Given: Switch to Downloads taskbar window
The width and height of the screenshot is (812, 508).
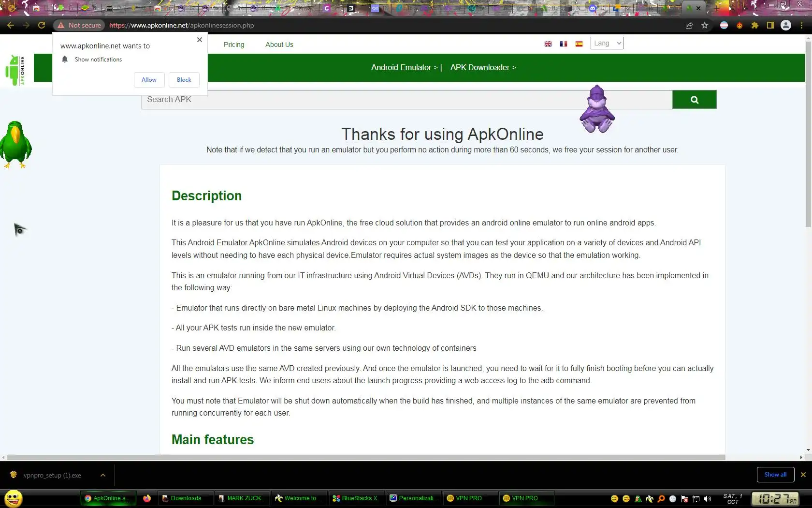Looking at the screenshot, I should (186, 498).
